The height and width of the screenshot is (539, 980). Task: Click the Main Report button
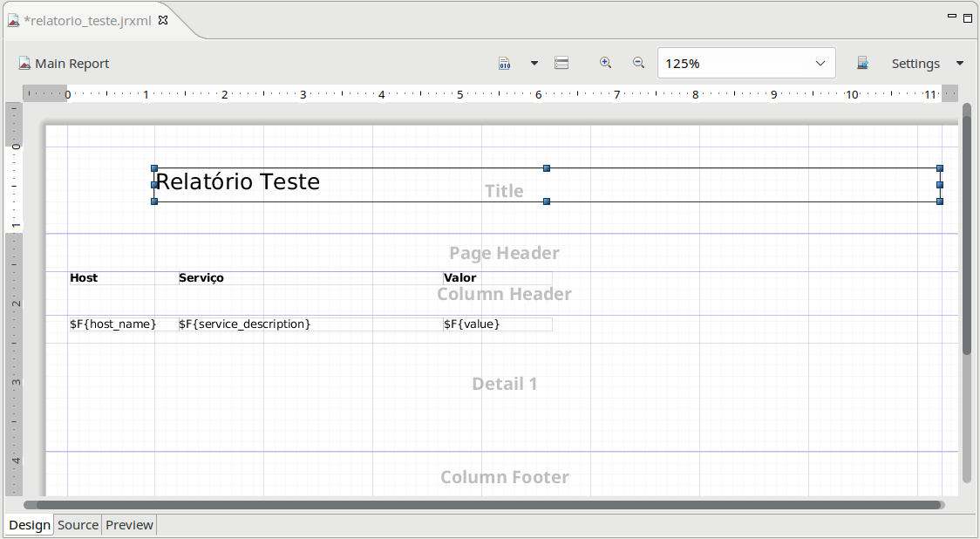[x=64, y=64]
